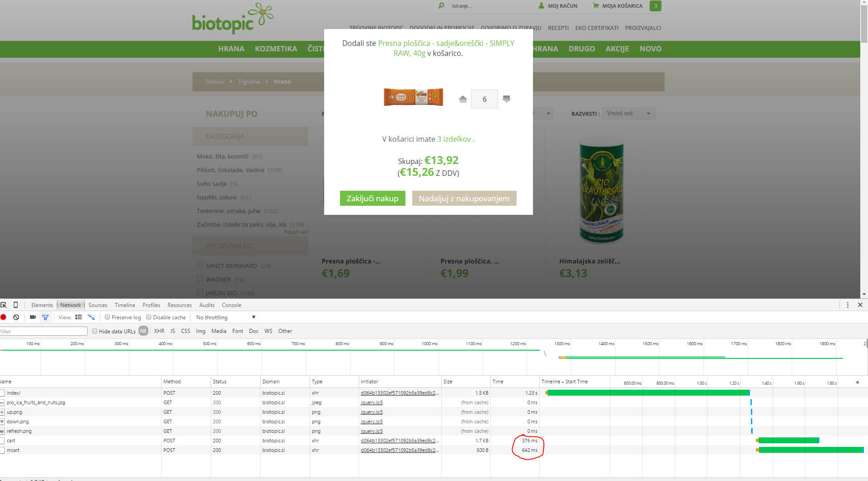Filter requests by XHR type

(x=159, y=331)
